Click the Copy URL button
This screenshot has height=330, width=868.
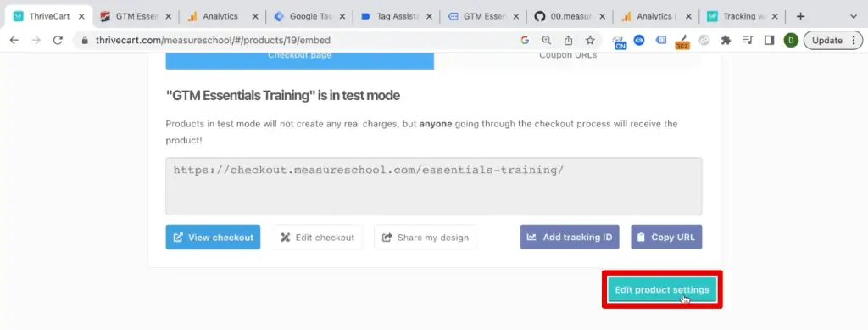point(666,237)
